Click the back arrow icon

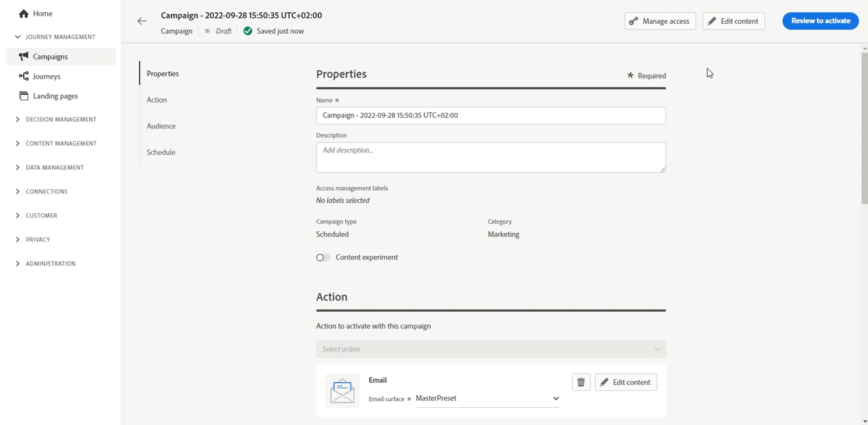(x=142, y=21)
